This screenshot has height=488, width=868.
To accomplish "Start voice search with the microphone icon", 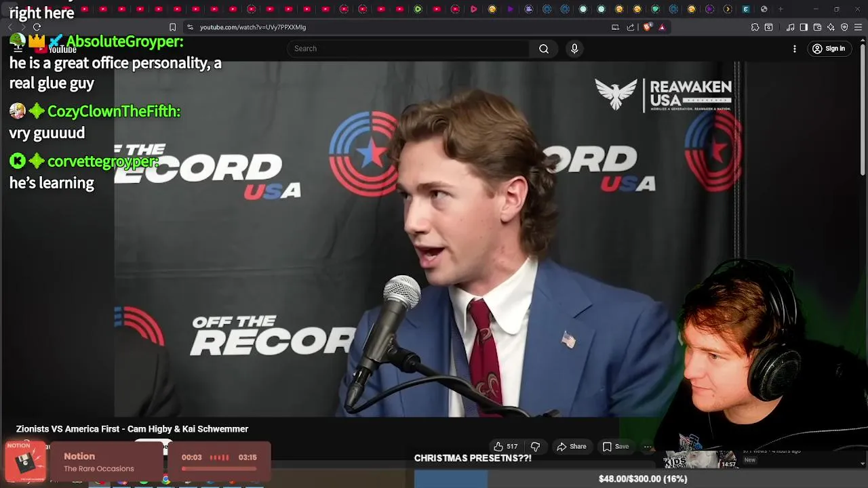I will (574, 49).
